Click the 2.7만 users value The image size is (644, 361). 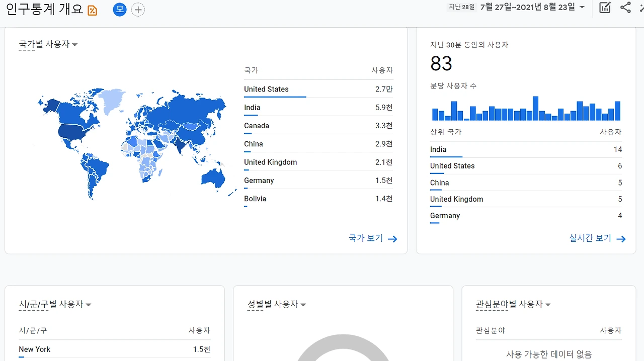pyautogui.click(x=384, y=89)
